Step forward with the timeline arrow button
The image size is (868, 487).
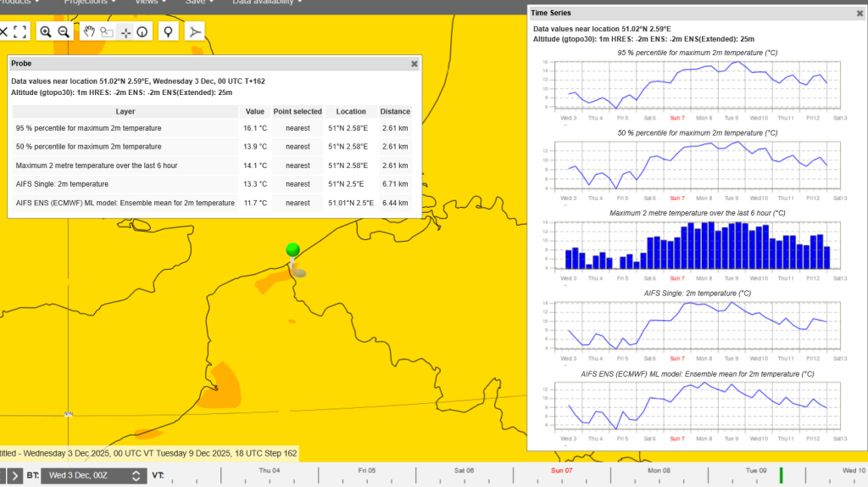pyautogui.click(x=15, y=475)
